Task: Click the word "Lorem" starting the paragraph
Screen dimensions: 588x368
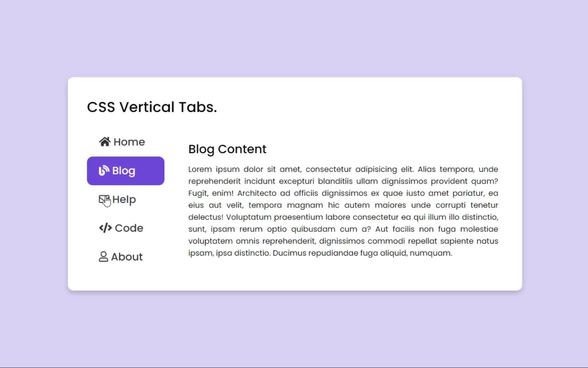Action: tap(200, 169)
